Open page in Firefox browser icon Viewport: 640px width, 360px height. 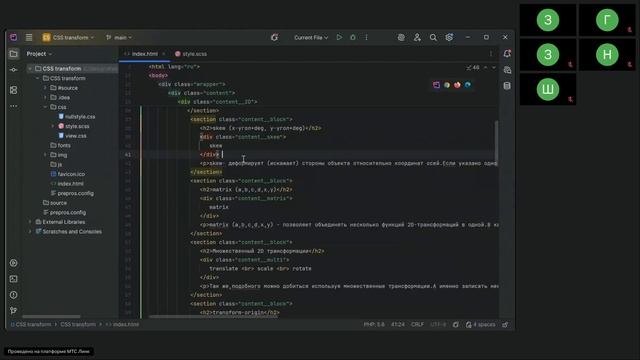[457, 85]
